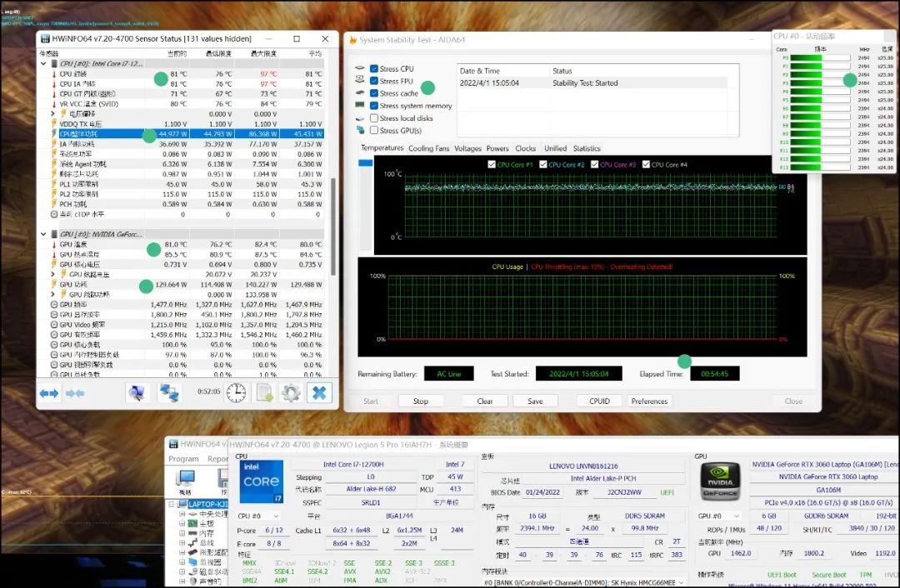900x588 pixels.
Task: Select the LAPTOP tree root node in HWiNFO64
Action: coord(208,504)
